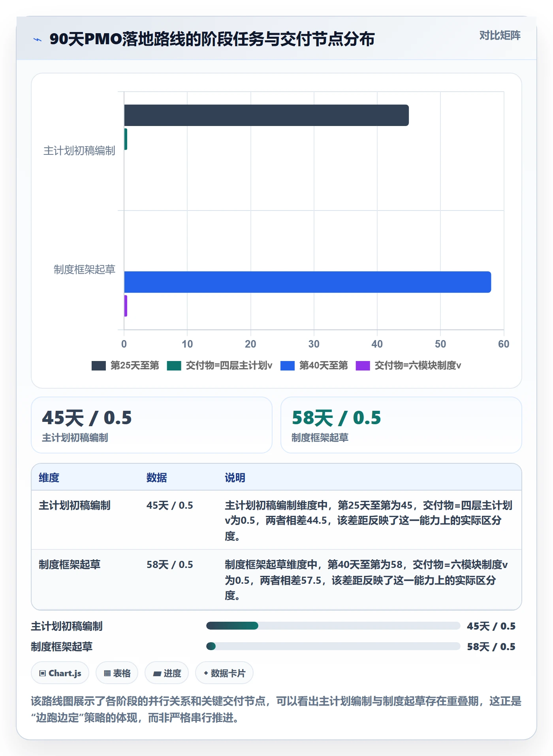Toggle the 第25天至第 legend swatch
This screenshot has width=553, height=756.
(x=98, y=365)
